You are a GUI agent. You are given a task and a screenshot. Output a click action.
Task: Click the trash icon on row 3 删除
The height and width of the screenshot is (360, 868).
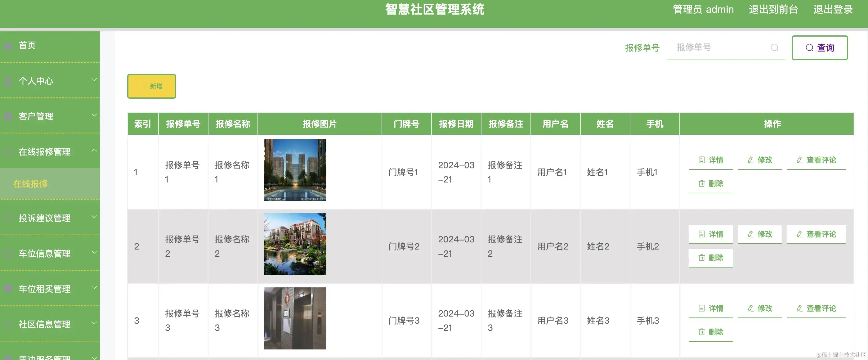[701, 332]
